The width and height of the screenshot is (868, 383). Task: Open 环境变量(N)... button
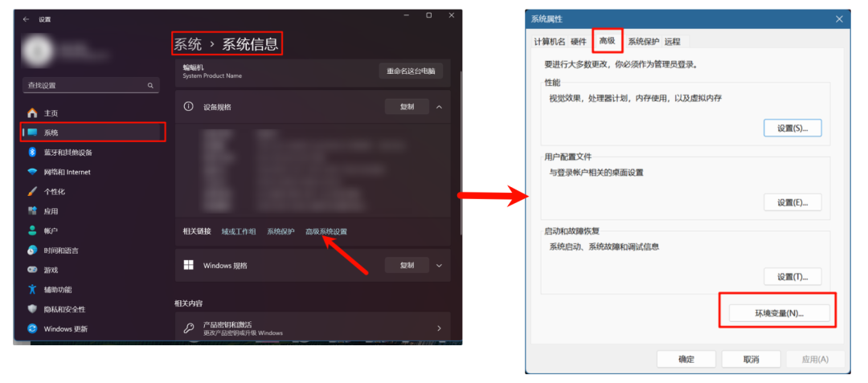(x=779, y=313)
